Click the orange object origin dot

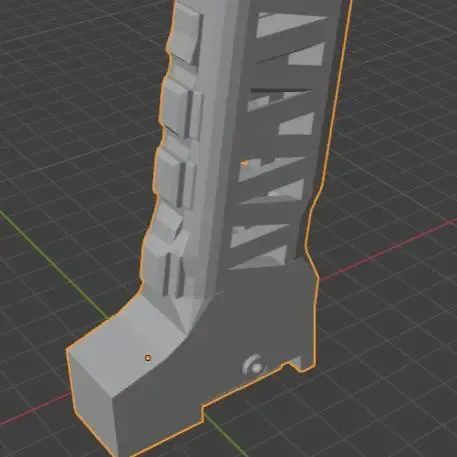click(x=148, y=358)
